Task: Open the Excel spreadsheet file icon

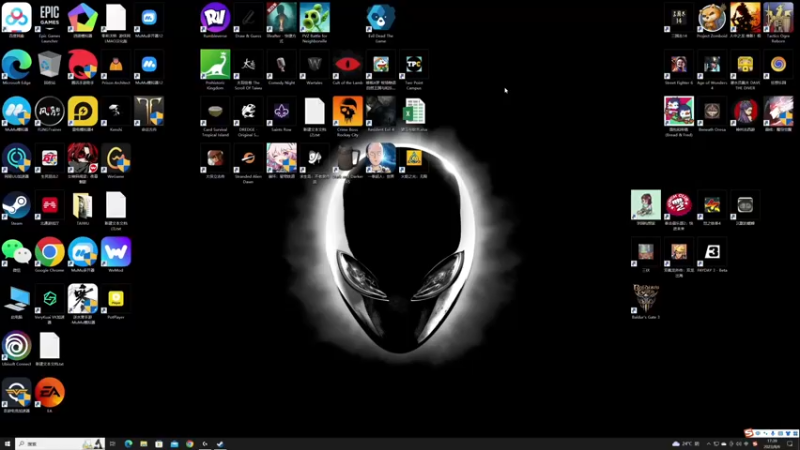Action: (414, 115)
